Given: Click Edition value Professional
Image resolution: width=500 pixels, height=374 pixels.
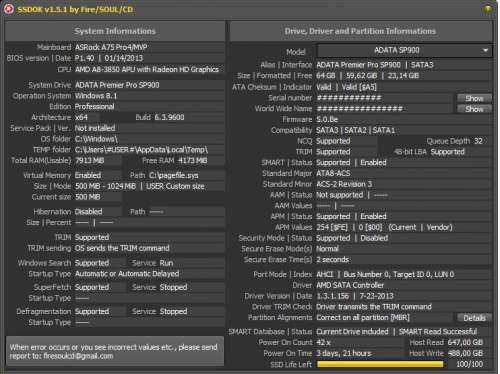Looking at the screenshot, I should (94, 107).
